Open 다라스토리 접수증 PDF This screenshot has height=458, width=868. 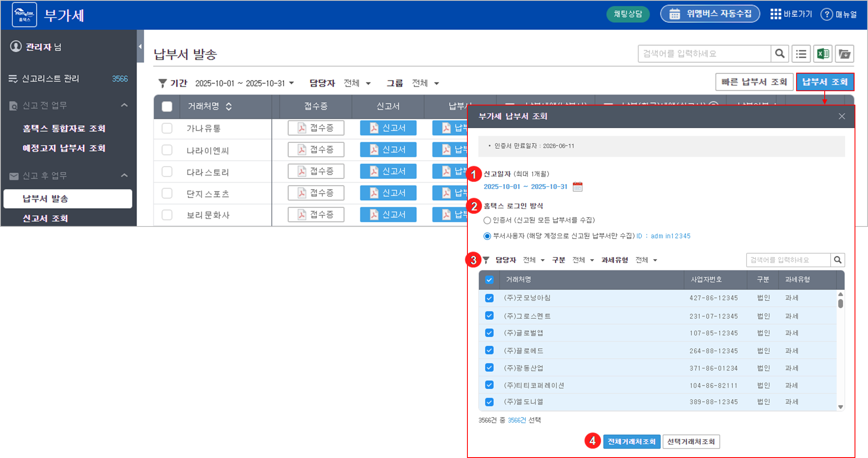tap(316, 171)
